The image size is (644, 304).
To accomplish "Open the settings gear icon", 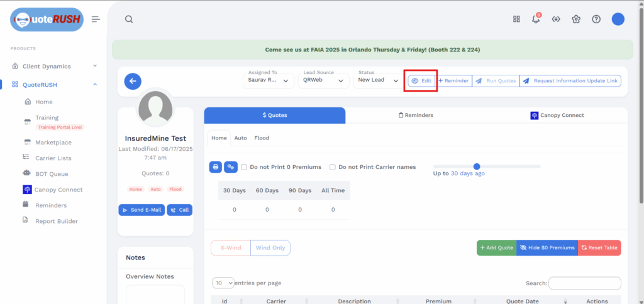I will click(x=576, y=19).
